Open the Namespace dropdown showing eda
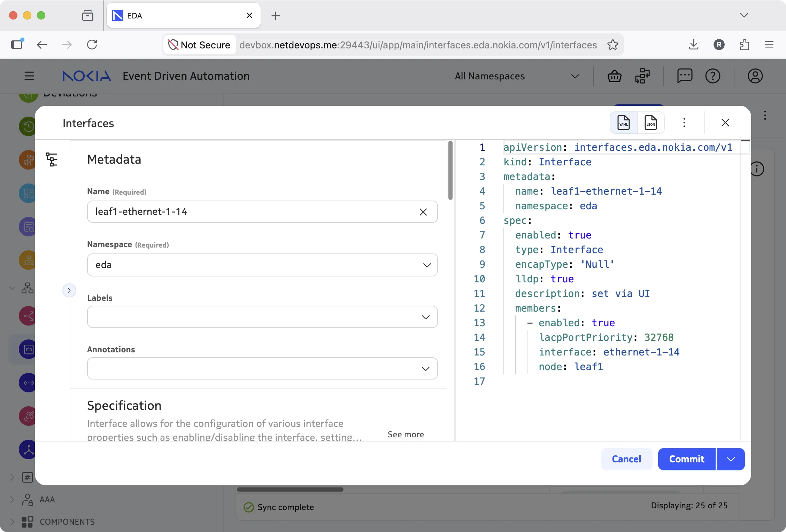This screenshot has height=532, width=786. 262,265
